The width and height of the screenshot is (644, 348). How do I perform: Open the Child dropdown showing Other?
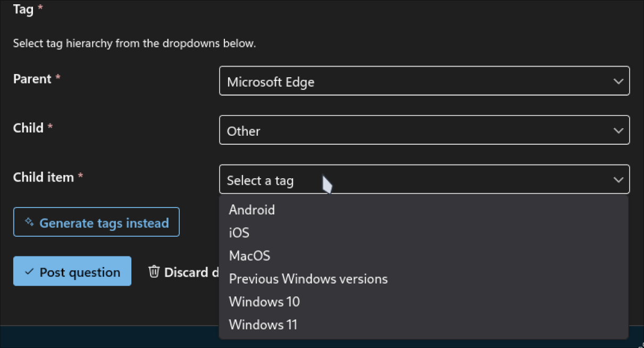click(424, 130)
